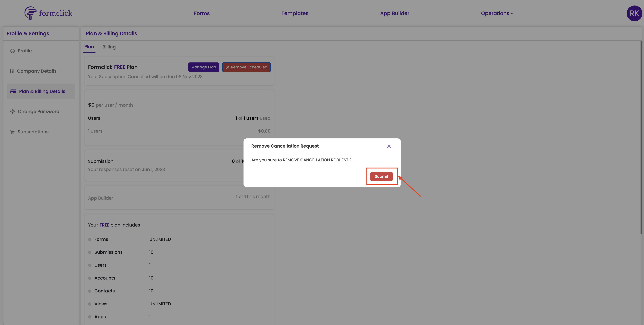Screen dimensions: 644x325
Task: Click 'Your responses reset on Jun 1, 2023'
Action: [x=126, y=169]
